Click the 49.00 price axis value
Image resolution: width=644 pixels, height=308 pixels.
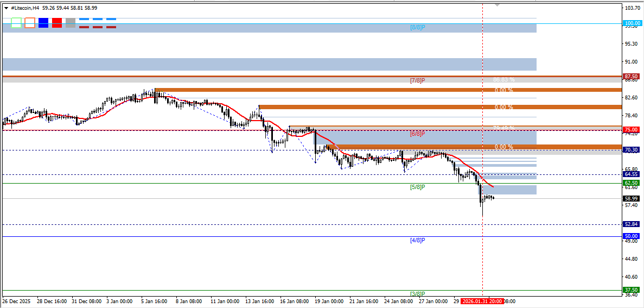point(632,241)
